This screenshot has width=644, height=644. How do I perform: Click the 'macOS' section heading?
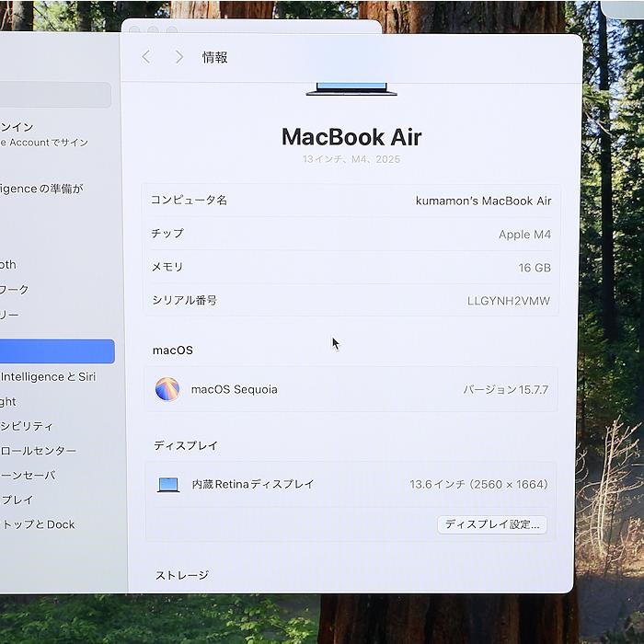[173, 351]
